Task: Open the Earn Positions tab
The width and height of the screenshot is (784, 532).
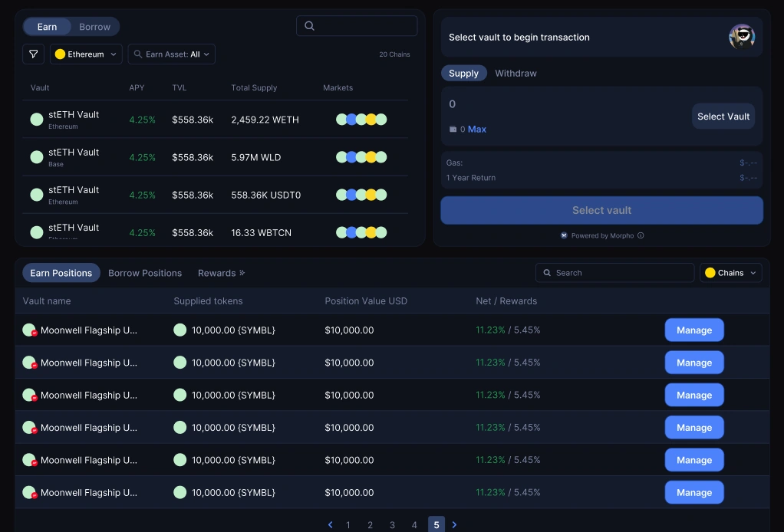Action: [x=61, y=273]
